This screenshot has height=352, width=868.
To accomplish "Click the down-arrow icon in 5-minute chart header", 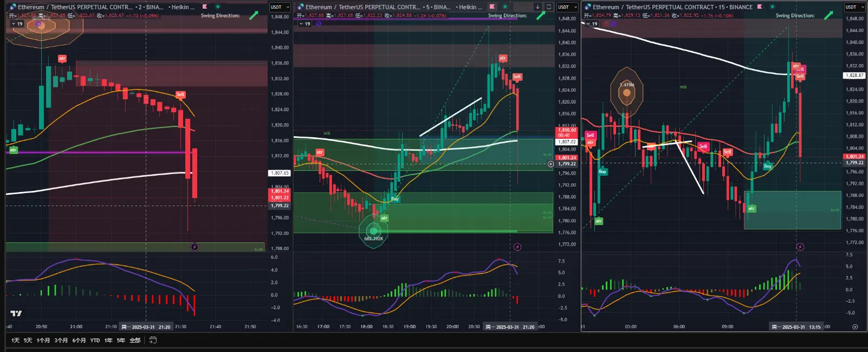I will click(x=537, y=7).
